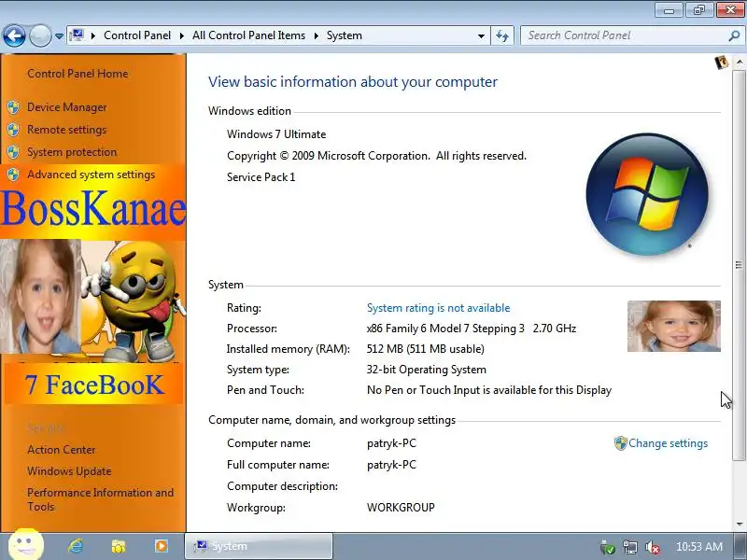
Task: Expand the arrow before Control Panel
Action: 92,35
